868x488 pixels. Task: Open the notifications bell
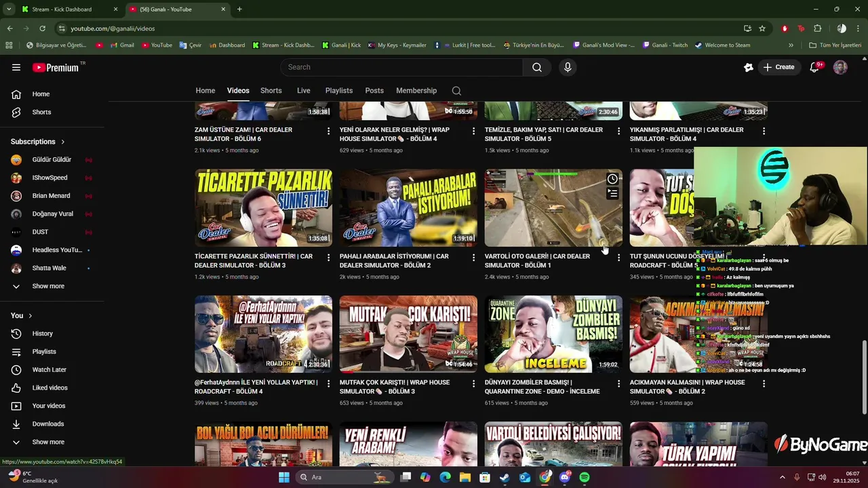815,67
